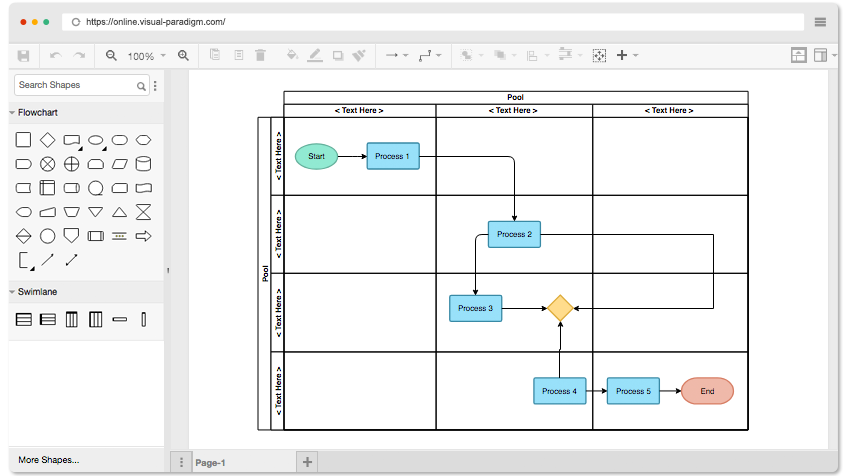
Task: Click the zoom out magnifier icon
Action: (111, 55)
